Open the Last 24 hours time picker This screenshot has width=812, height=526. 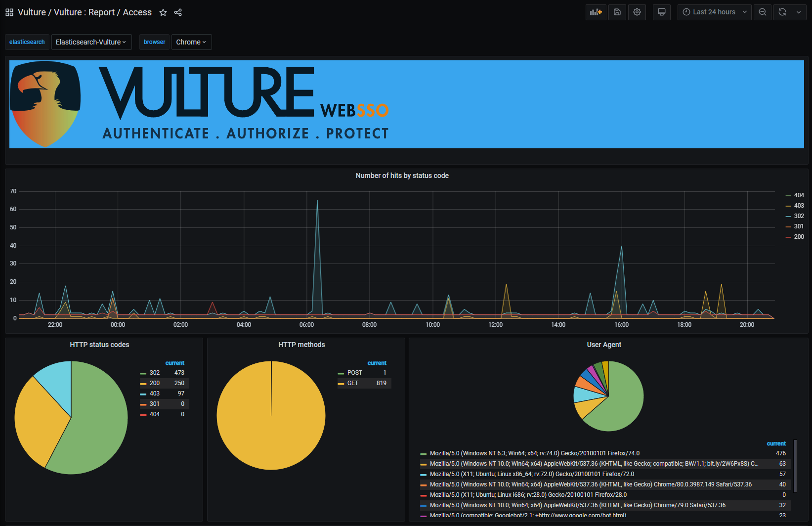tap(715, 12)
